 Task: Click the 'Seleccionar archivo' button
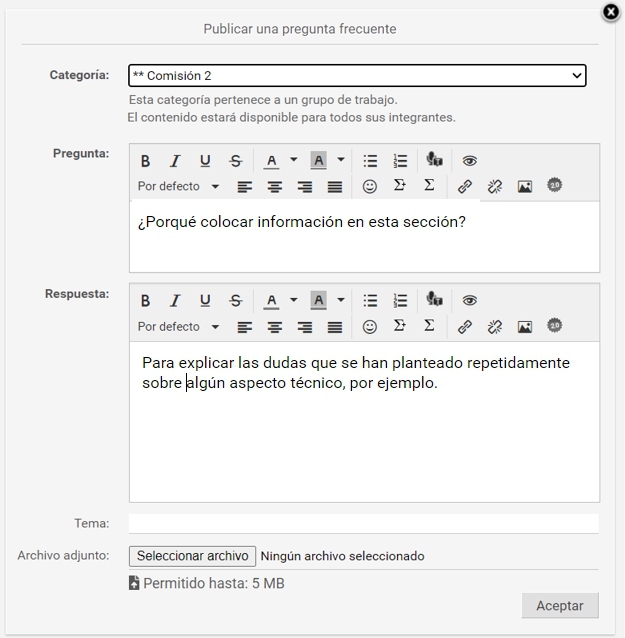(x=192, y=556)
